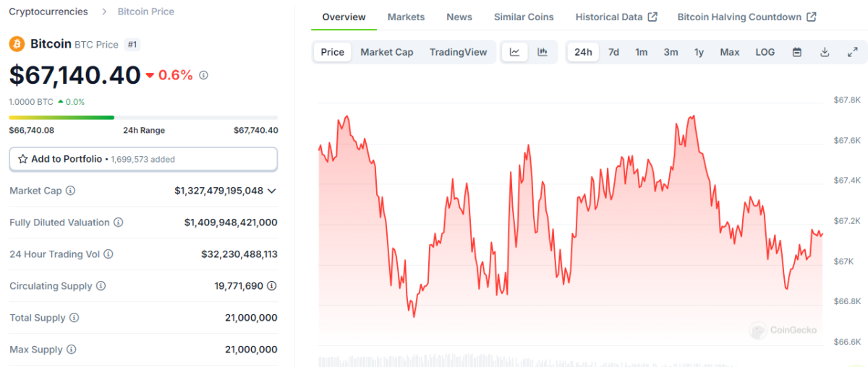The width and height of the screenshot is (868, 367).
Task: Set chart range to 7d
Action: click(613, 52)
